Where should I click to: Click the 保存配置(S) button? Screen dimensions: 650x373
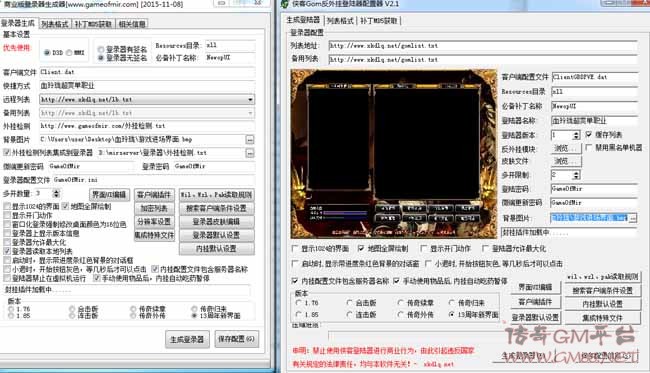tap(236, 339)
